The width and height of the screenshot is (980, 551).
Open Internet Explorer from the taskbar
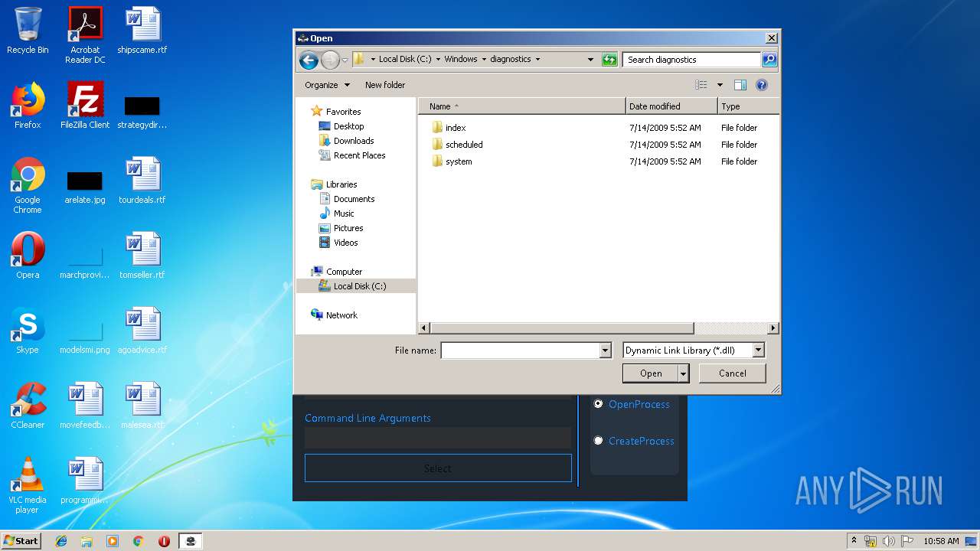click(61, 541)
